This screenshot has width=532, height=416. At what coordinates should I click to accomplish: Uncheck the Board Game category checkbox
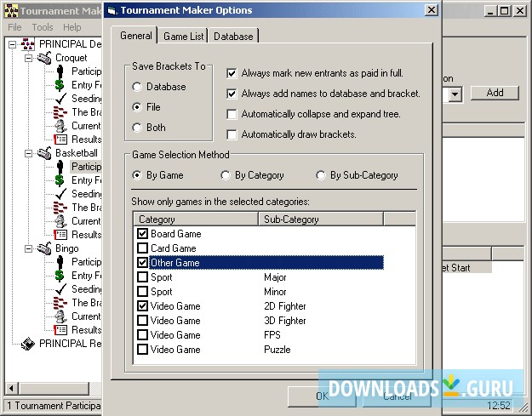pyautogui.click(x=142, y=234)
